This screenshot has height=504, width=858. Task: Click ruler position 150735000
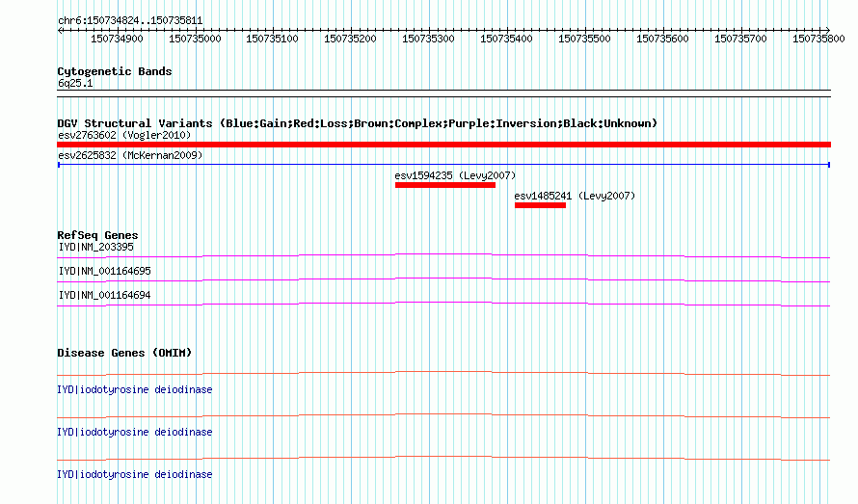click(x=195, y=39)
